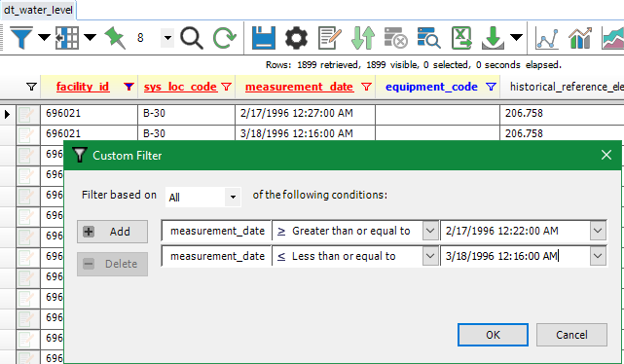The image size is (624, 364).
Task: Click the green up-down sort arrows icon
Action: [x=363, y=38]
